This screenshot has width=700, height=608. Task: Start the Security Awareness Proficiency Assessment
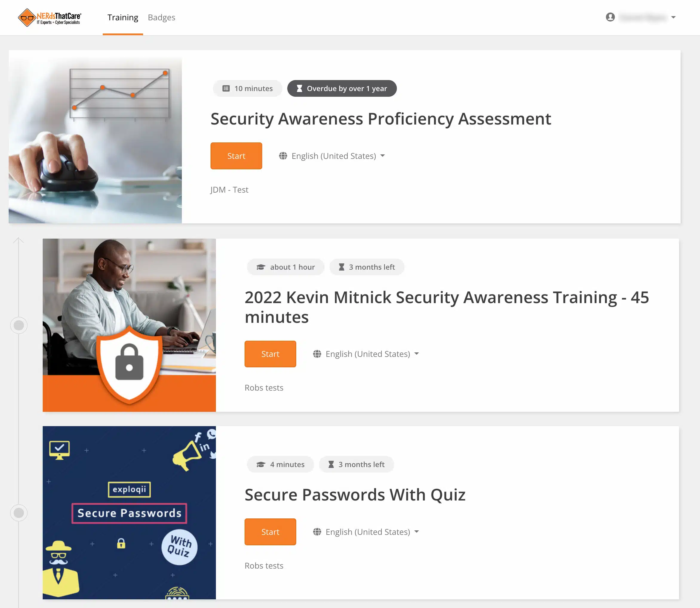(x=236, y=156)
